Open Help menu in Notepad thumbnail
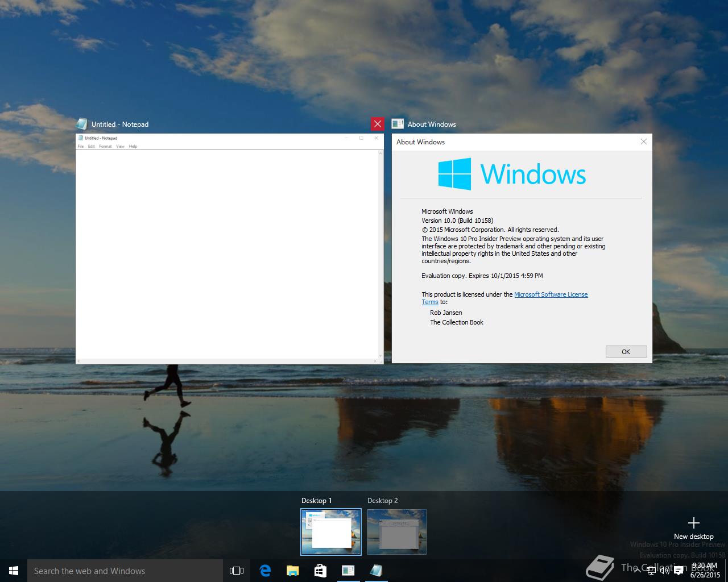 [133, 146]
